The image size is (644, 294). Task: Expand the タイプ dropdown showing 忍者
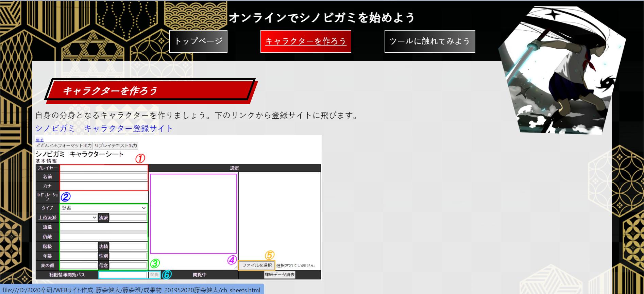(x=103, y=208)
